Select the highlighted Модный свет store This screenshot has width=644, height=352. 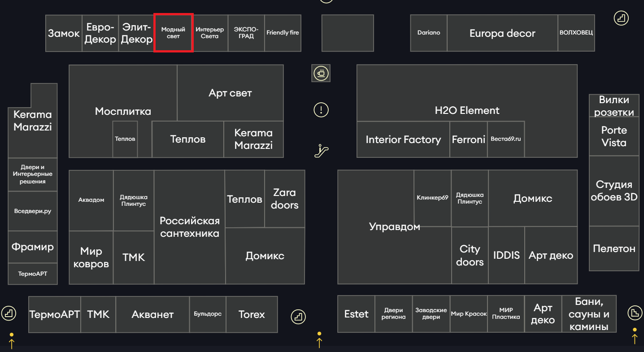tap(174, 33)
